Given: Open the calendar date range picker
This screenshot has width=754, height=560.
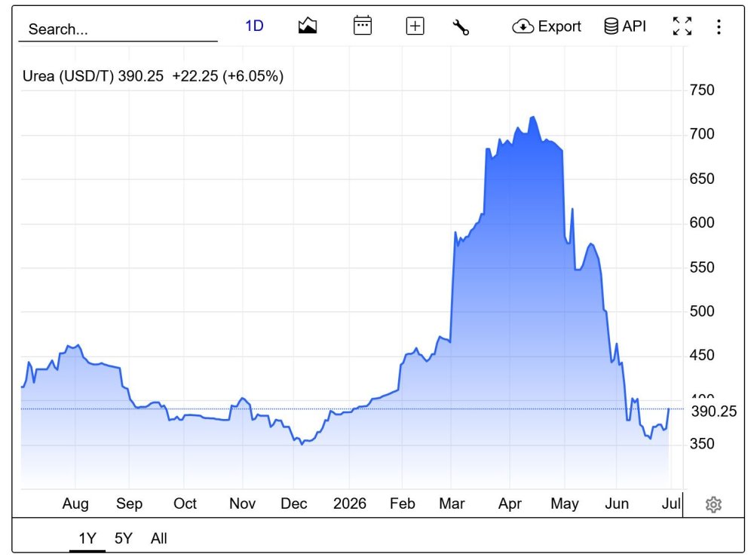Looking at the screenshot, I should coord(362,26).
